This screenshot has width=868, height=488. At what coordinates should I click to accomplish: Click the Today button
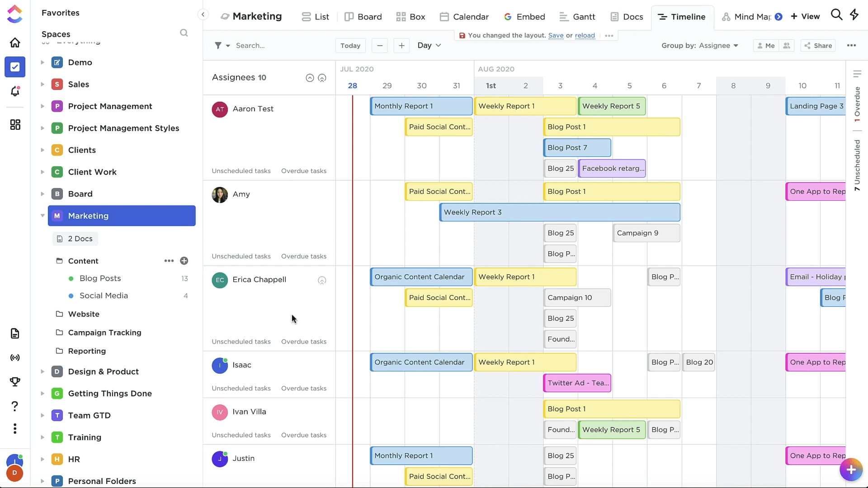tap(350, 46)
